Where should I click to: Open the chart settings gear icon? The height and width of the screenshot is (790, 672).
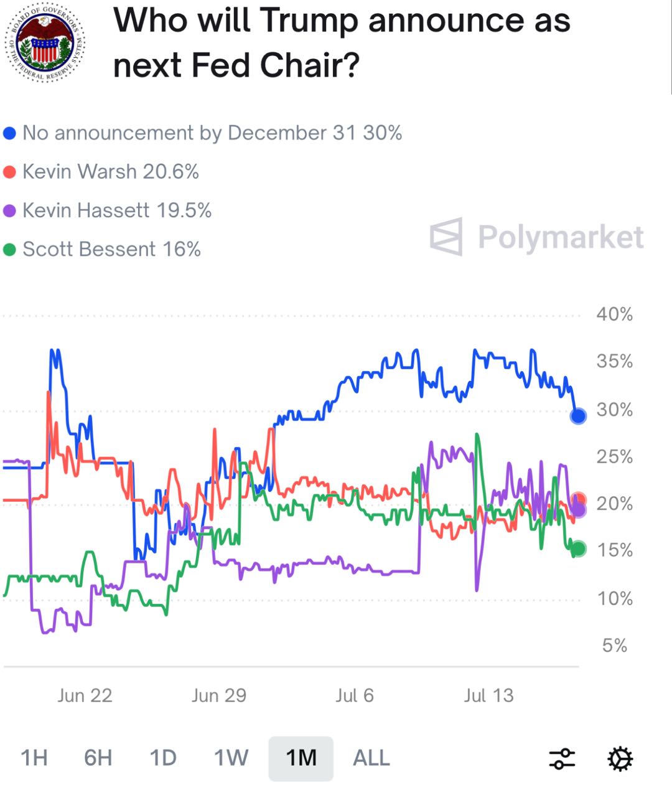pyautogui.click(x=620, y=758)
